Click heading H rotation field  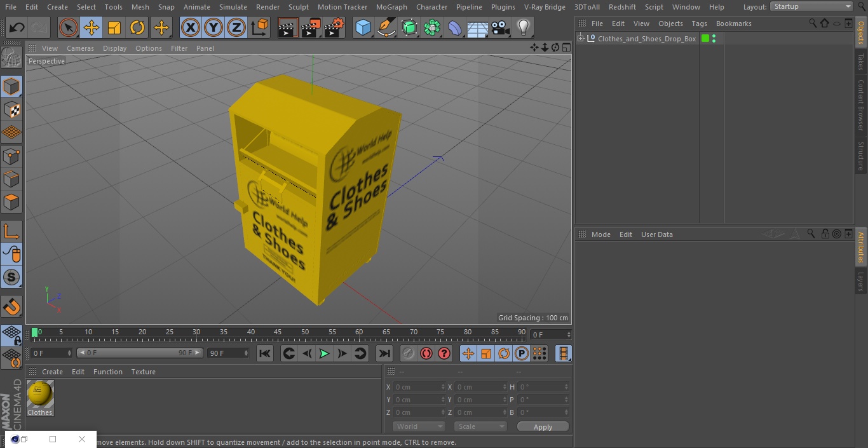[543, 387]
